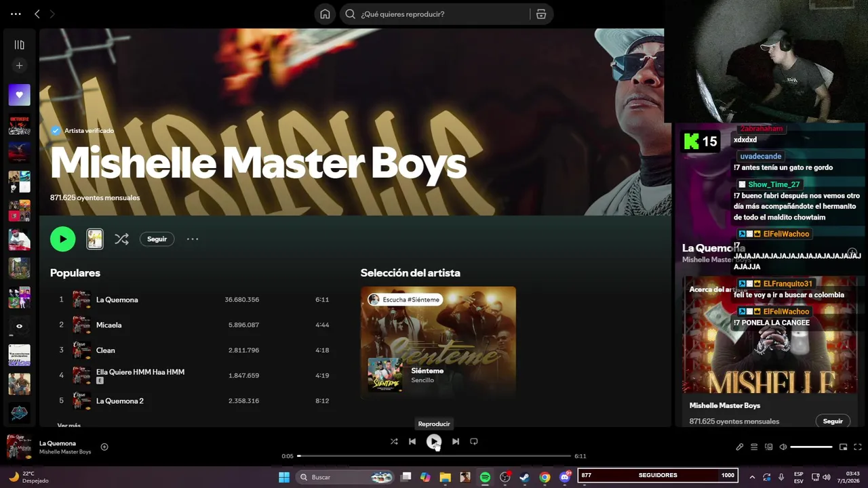Follow the artist in the right panel
The image size is (868, 488).
point(833,421)
